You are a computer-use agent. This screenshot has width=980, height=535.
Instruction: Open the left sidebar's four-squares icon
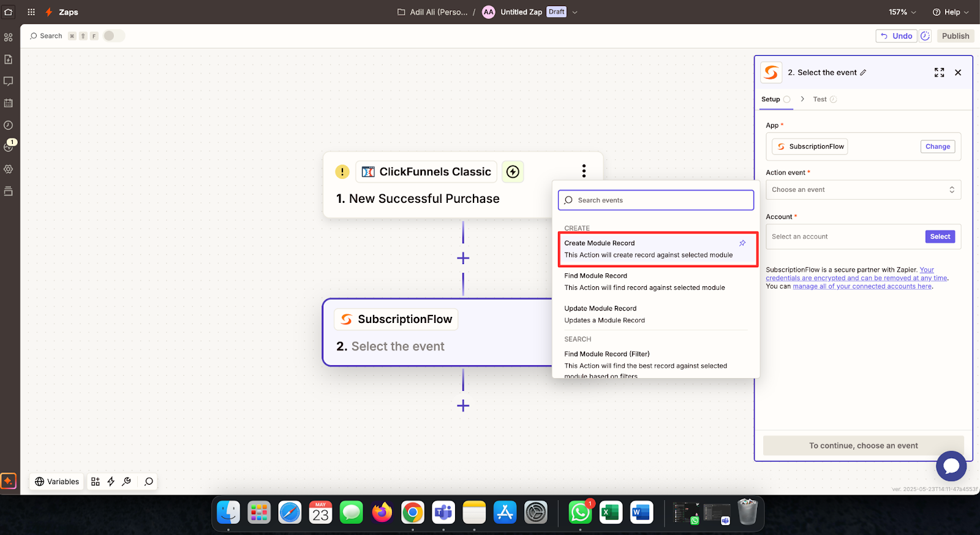point(9,37)
